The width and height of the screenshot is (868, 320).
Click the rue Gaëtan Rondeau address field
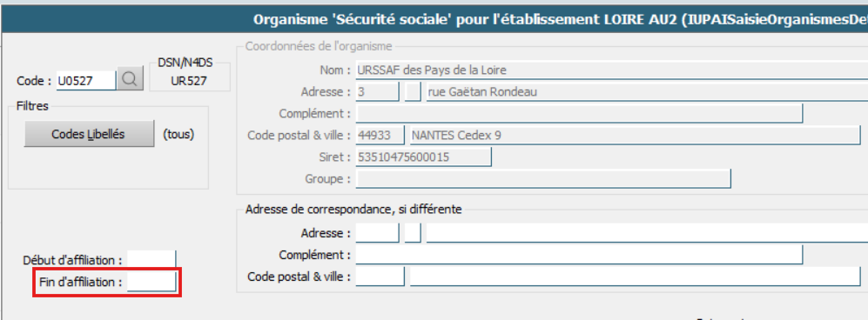point(647,92)
